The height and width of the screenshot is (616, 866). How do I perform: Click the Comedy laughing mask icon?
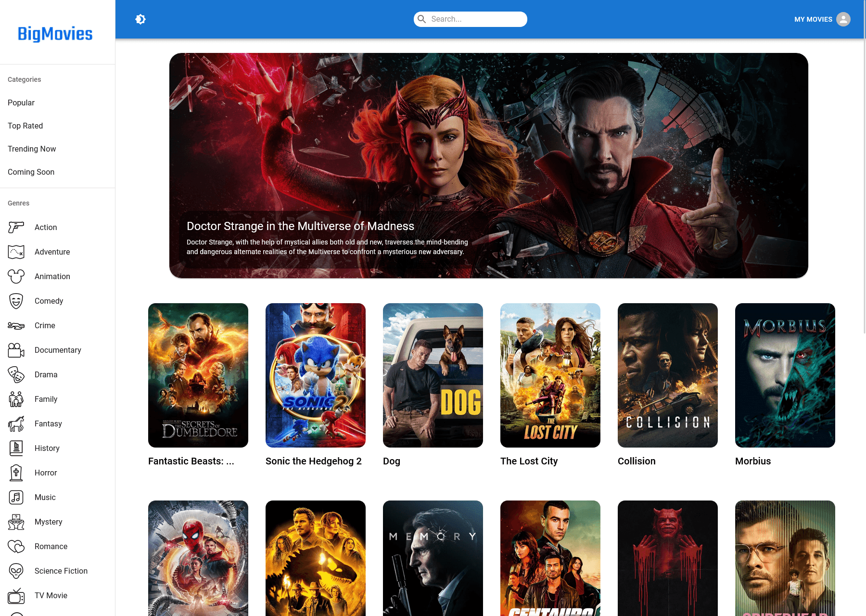(x=16, y=301)
